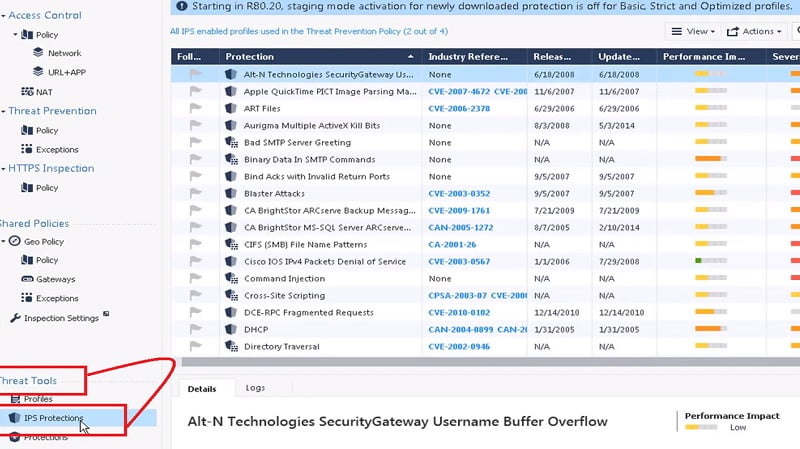Collapse the HTTPS Inspection section

coord(4,168)
